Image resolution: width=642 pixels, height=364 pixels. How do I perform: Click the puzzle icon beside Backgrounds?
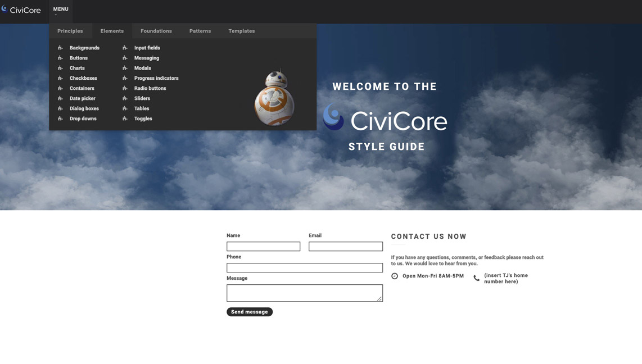(x=60, y=48)
